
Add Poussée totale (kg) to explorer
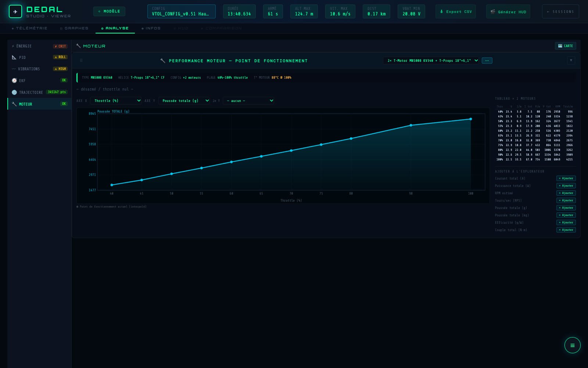pyautogui.click(x=566, y=215)
